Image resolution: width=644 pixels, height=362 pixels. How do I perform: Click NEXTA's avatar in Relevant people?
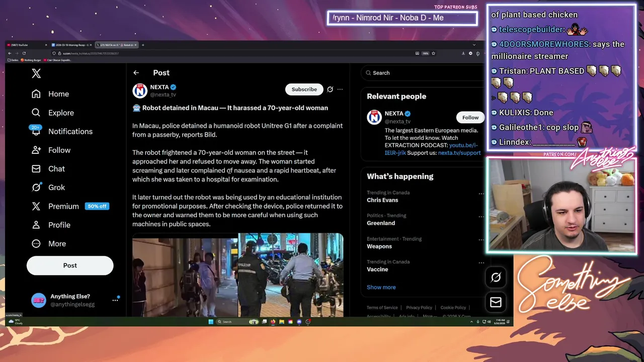[374, 117]
